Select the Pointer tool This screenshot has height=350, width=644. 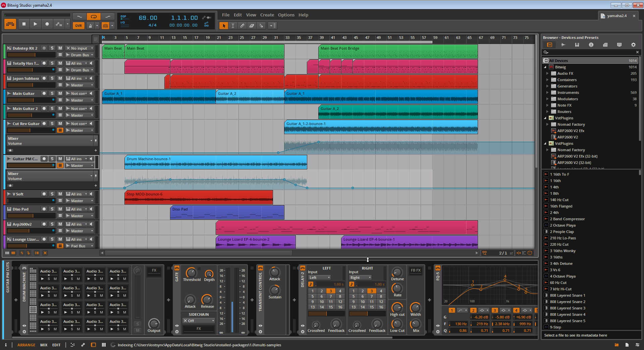click(x=223, y=25)
